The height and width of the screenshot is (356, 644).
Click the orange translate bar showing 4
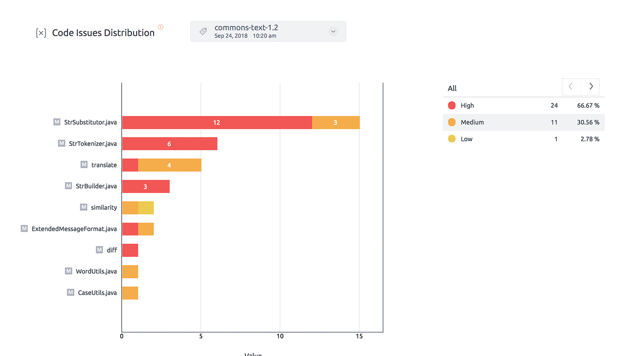pos(169,165)
